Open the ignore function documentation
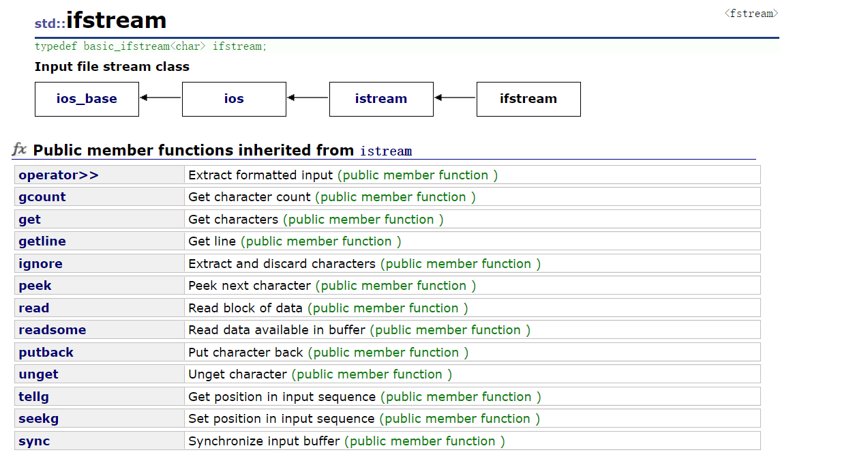This screenshot has width=868, height=459. tap(40, 263)
